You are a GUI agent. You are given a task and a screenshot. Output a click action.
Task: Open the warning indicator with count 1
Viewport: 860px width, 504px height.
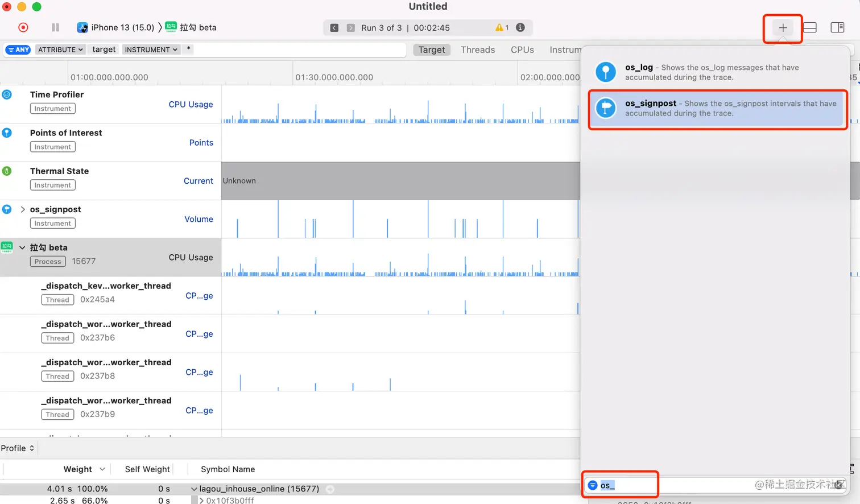[x=502, y=27]
